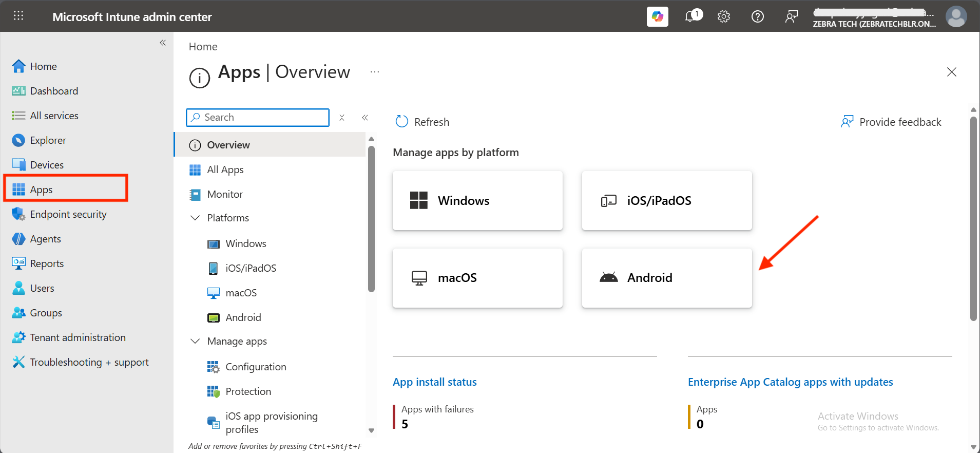Click the Groups sidebar icon

tap(18, 313)
